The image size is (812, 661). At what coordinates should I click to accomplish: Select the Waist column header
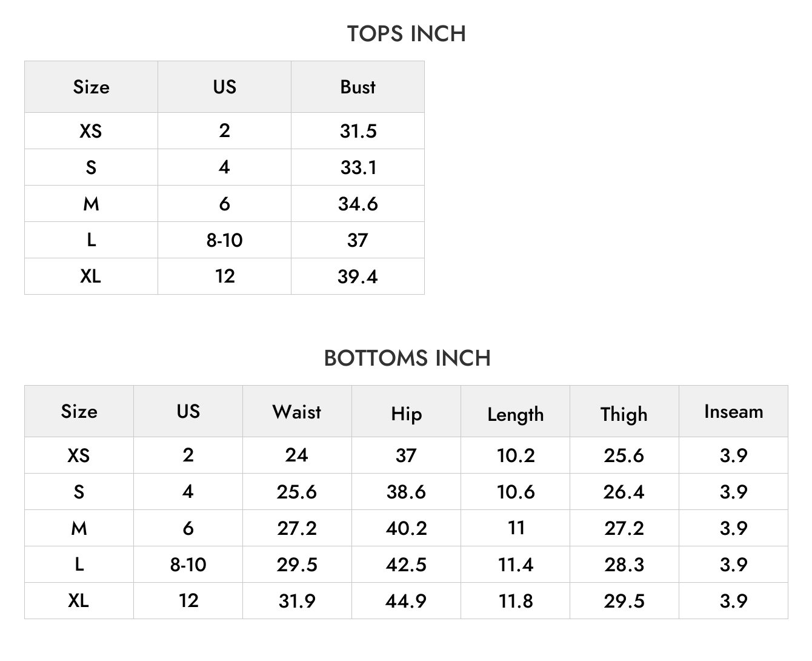tap(297, 412)
